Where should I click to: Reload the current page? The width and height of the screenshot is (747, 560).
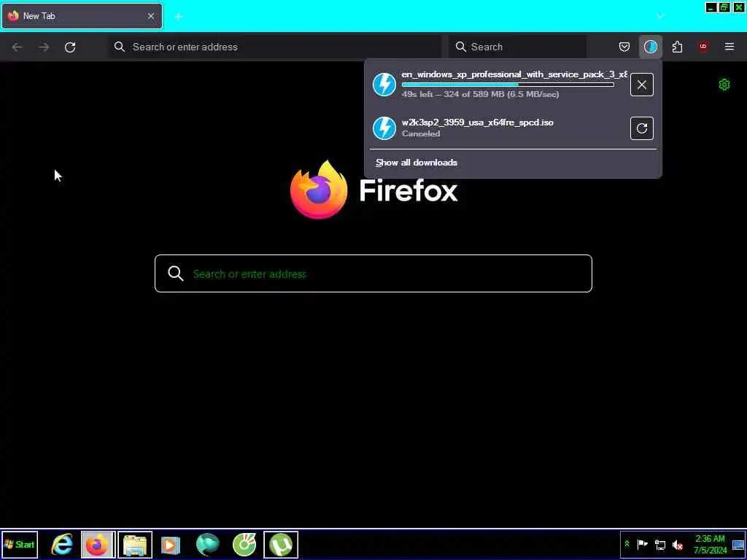[x=70, y=47]
